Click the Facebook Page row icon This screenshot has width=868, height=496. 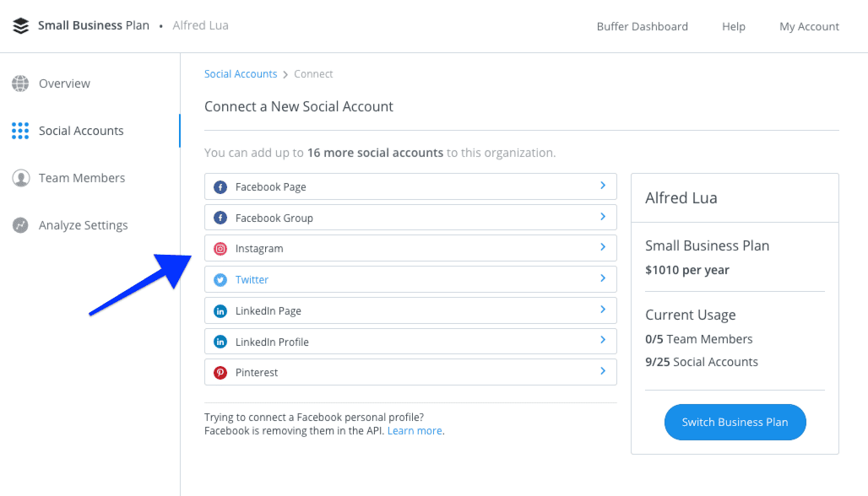click(220, 187)
